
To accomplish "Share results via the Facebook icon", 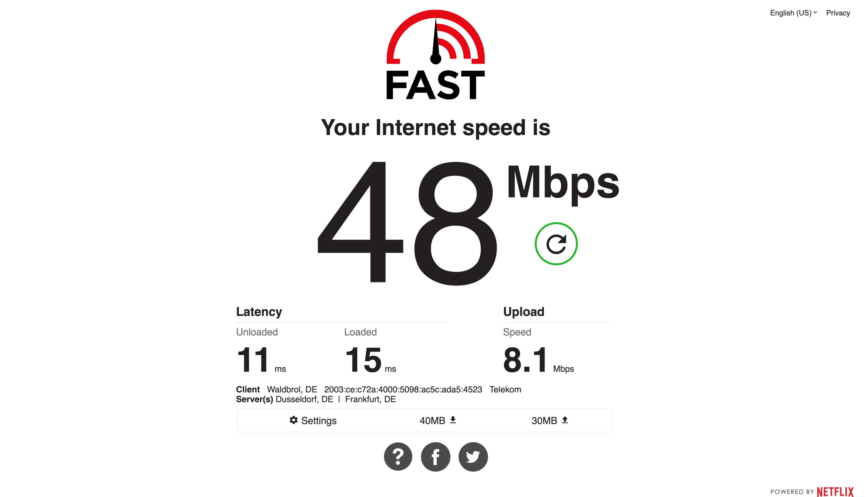I will click(436, 457).
